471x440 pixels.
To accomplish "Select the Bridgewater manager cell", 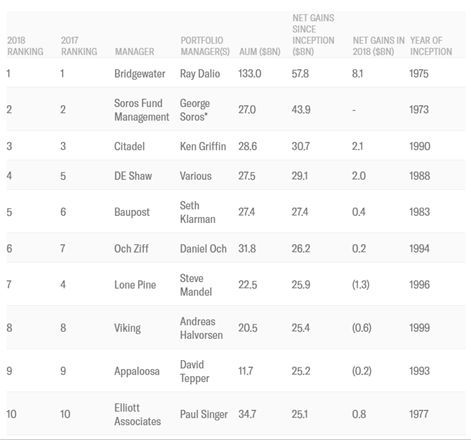I will point(140,74).
